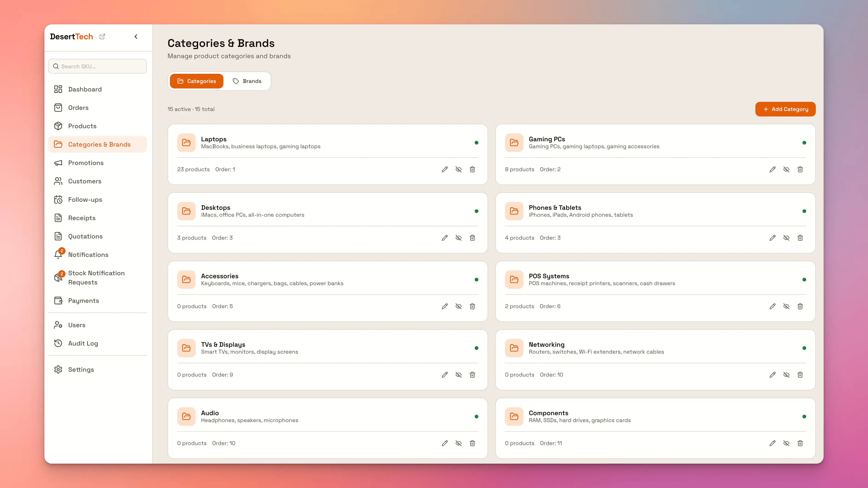Open Dashboard from the sidebar
Viewport: 868px width, 488px height.
pos(97,89)
